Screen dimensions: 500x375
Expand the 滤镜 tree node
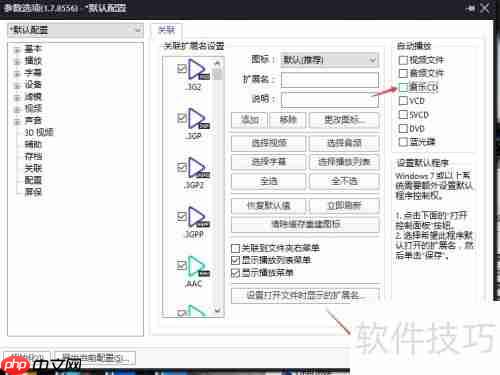[17, 98]
